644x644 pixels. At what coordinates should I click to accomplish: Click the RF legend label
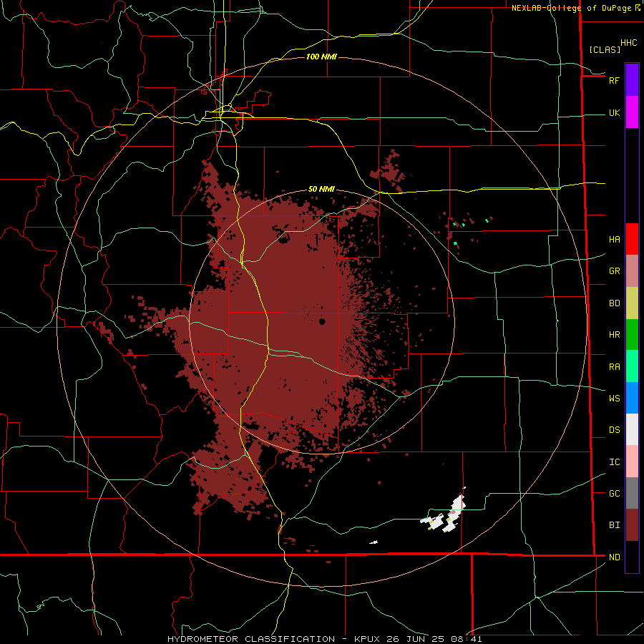(614, 80)
